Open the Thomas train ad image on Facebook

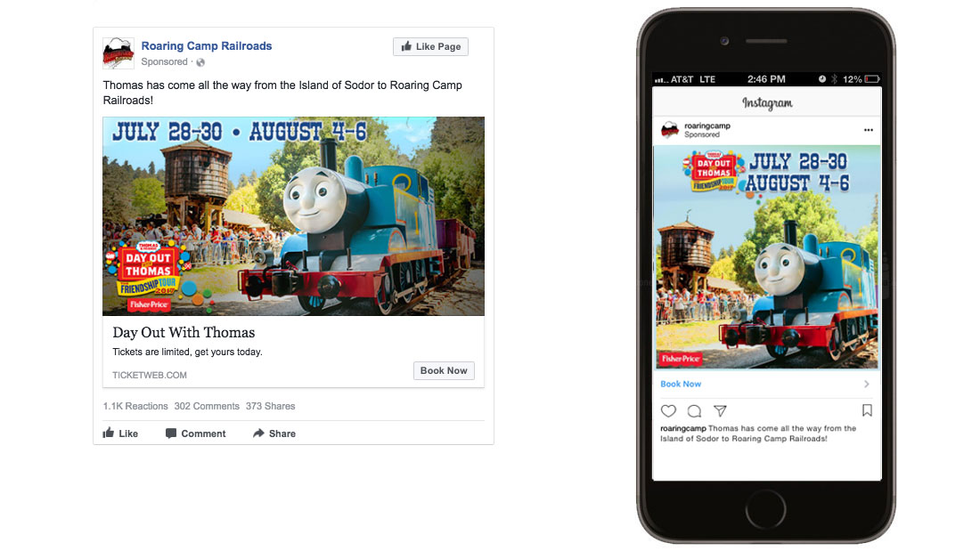pos(293,216)
